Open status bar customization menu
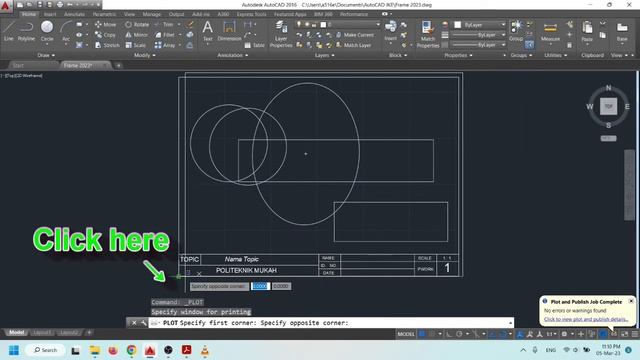The width and height of the screenshot is (640, 360). tap(635, 334)
